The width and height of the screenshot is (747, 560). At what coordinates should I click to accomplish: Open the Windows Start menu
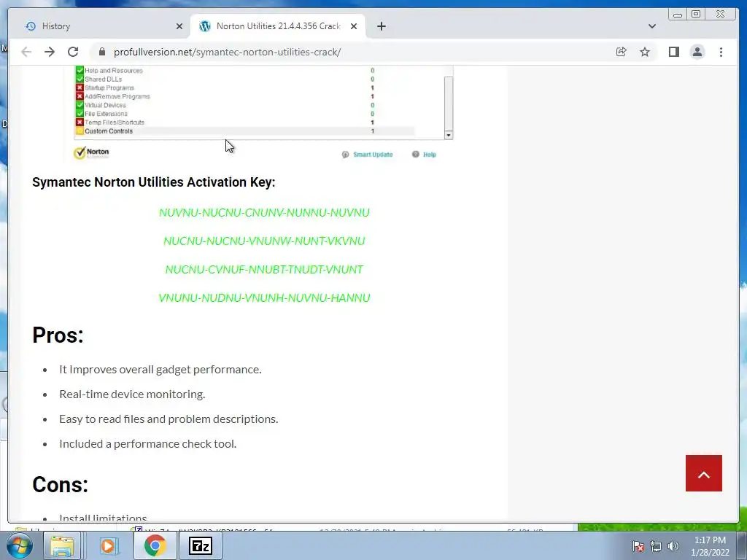click(20, 545)
